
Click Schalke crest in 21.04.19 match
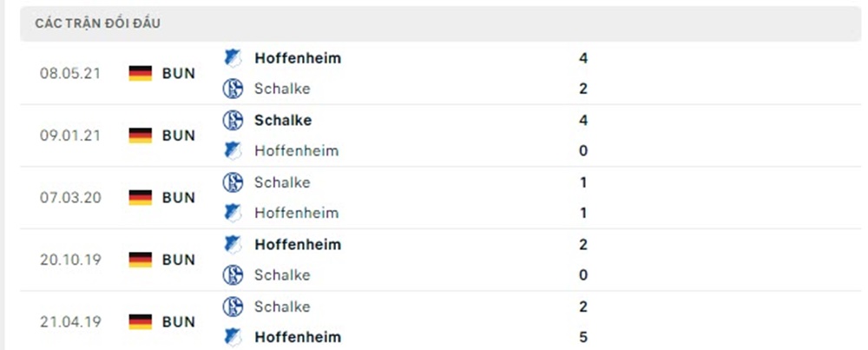[232, 307]
